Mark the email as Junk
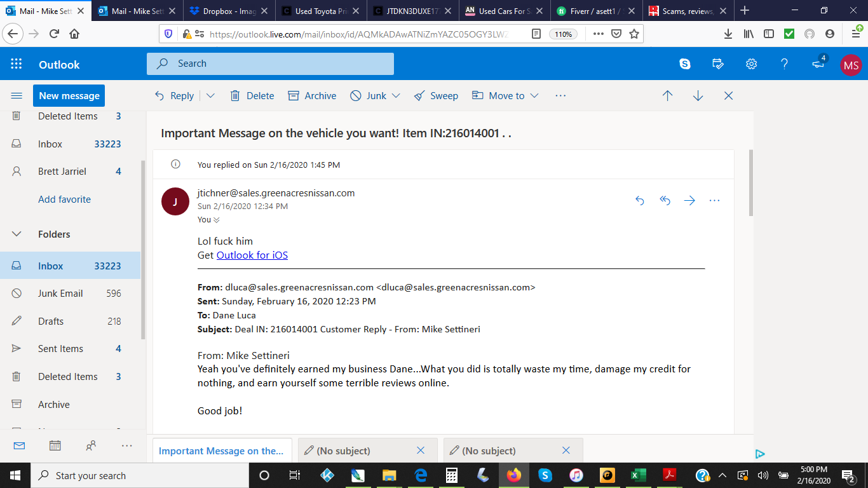 tap(369, 96)
